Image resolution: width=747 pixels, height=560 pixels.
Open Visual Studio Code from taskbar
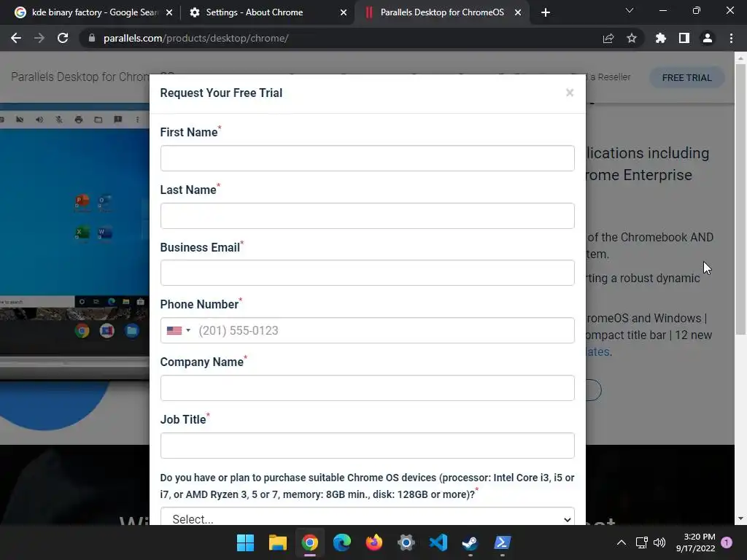[438, 542]
